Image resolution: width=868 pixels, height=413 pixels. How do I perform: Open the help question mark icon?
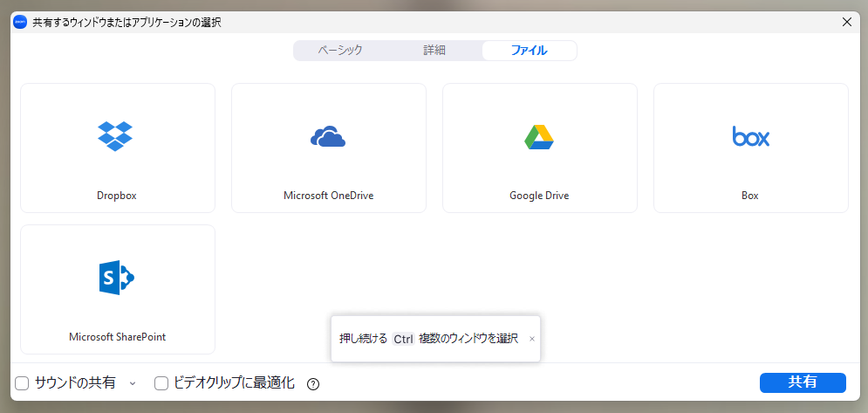coord(313,383)
